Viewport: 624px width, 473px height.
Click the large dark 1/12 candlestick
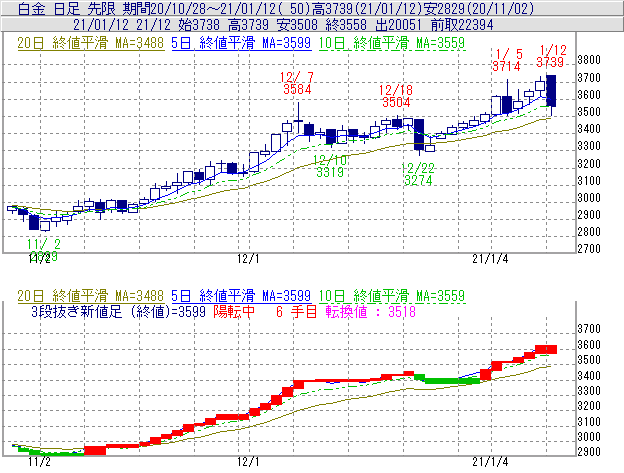(x=551, y=91)
